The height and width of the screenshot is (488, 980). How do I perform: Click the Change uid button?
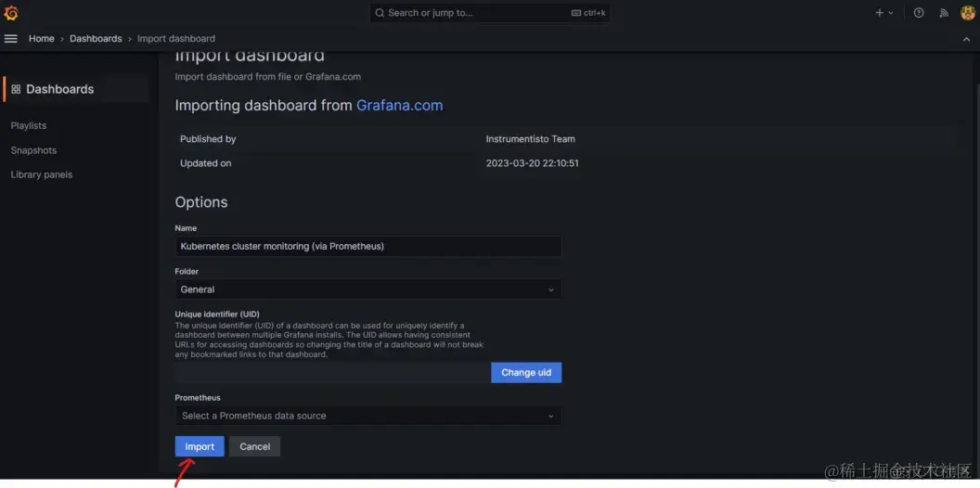(526, 372)
